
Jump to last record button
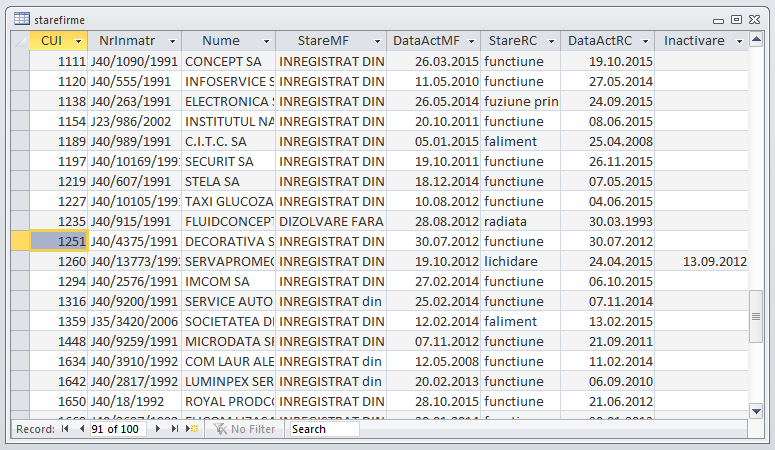(174, 429)
